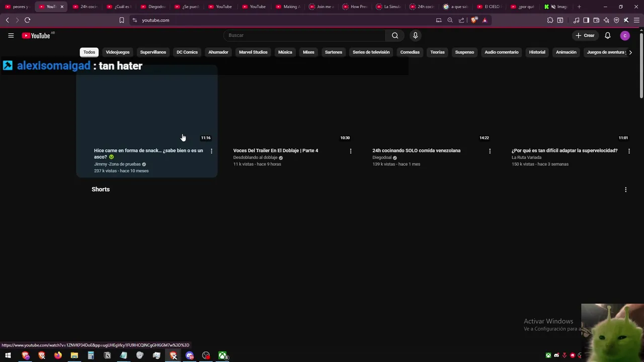Go back with browser back arrow
The image size is (644, 362).
8,20
